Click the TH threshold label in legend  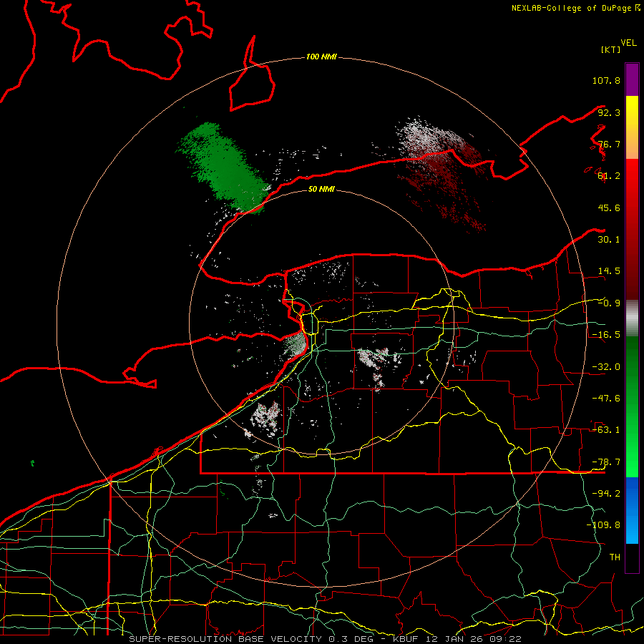click(x=615, y=557)
